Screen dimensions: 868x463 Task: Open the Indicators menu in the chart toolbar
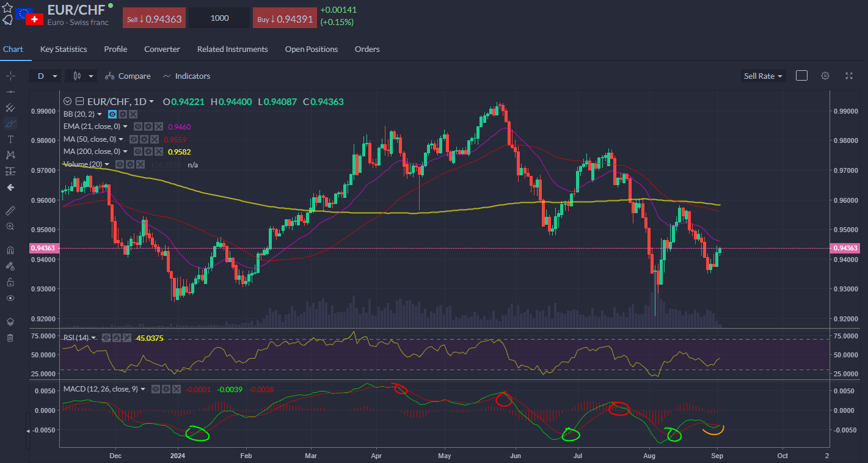pyautogui.click(x=186, y=76)
